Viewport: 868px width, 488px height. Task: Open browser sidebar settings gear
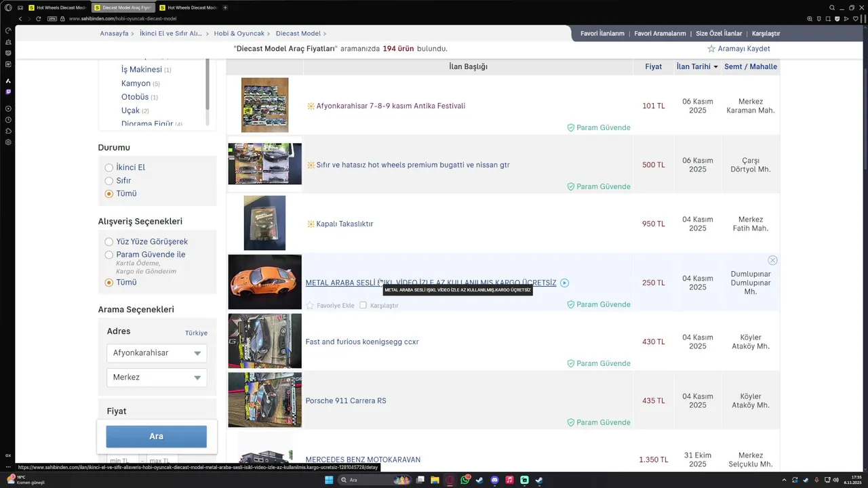click(8, 142)
